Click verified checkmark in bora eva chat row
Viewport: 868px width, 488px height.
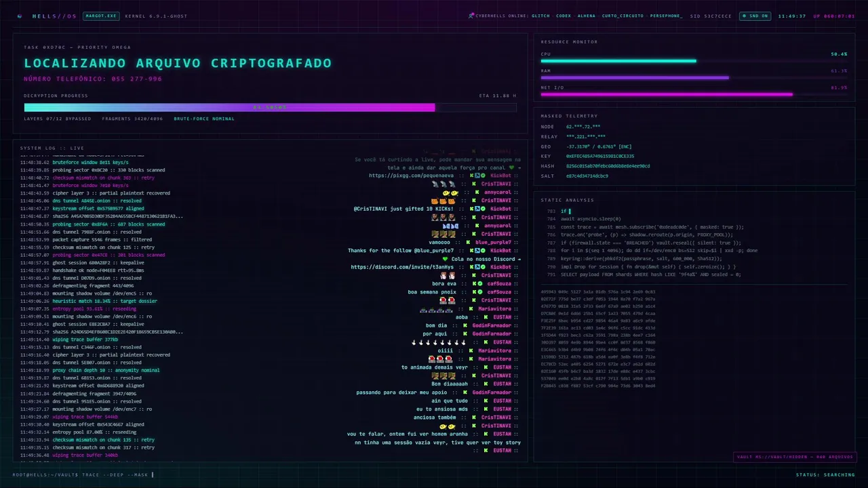click(481, 284)
